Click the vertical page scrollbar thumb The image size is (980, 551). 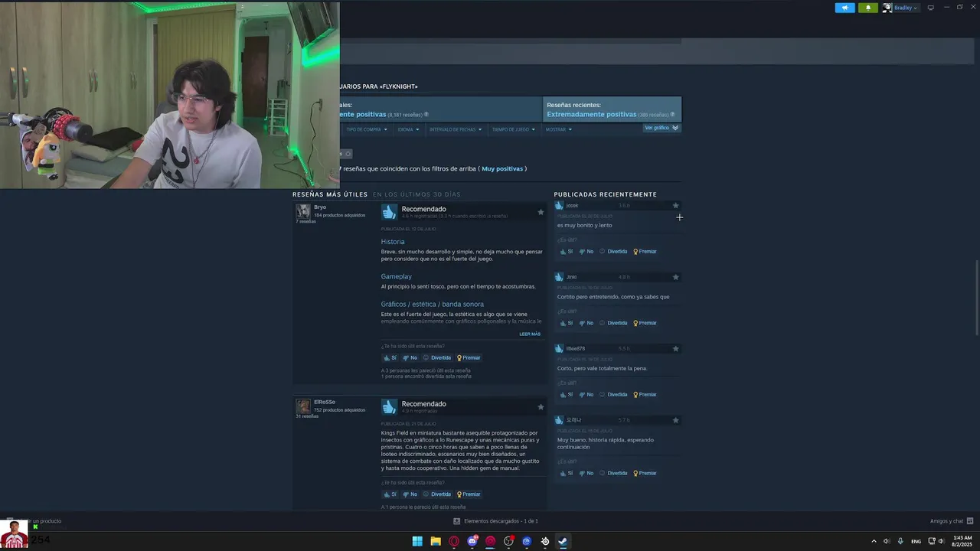976,297
